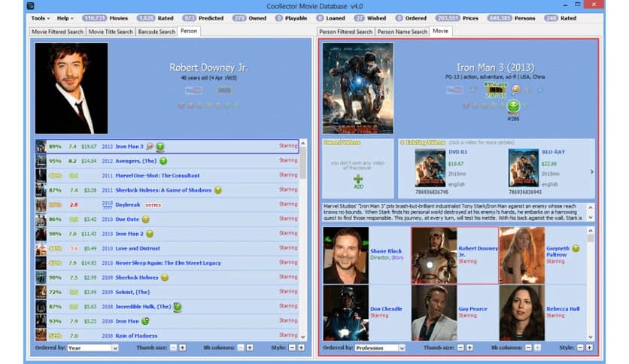Open Gwyneth Paltrow person link
This screenshot has height=364, width=629.
click(x=558, y=251)
